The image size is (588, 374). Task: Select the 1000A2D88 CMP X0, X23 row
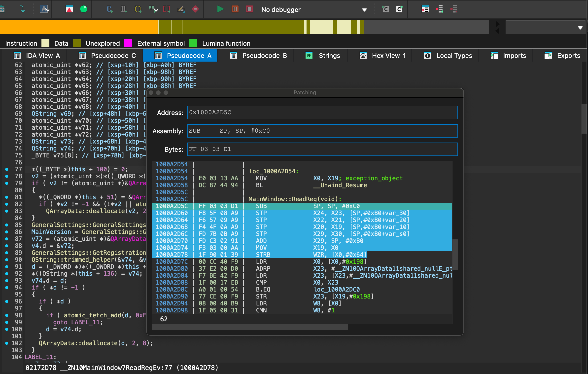302,283
